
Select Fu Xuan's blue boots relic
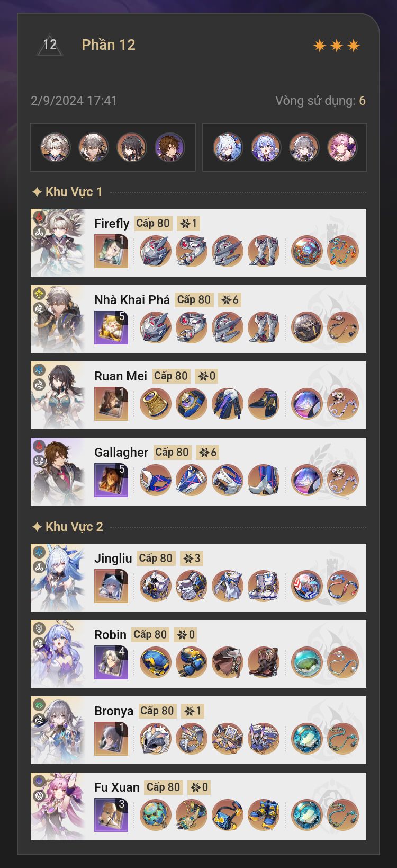tap(264, 815)
